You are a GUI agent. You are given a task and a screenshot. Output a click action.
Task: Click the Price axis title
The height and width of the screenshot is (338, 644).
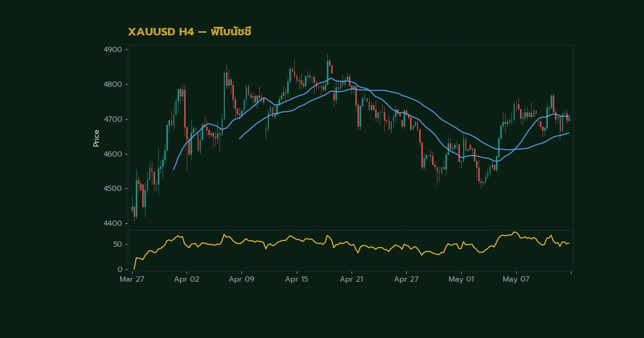(97, 138)
